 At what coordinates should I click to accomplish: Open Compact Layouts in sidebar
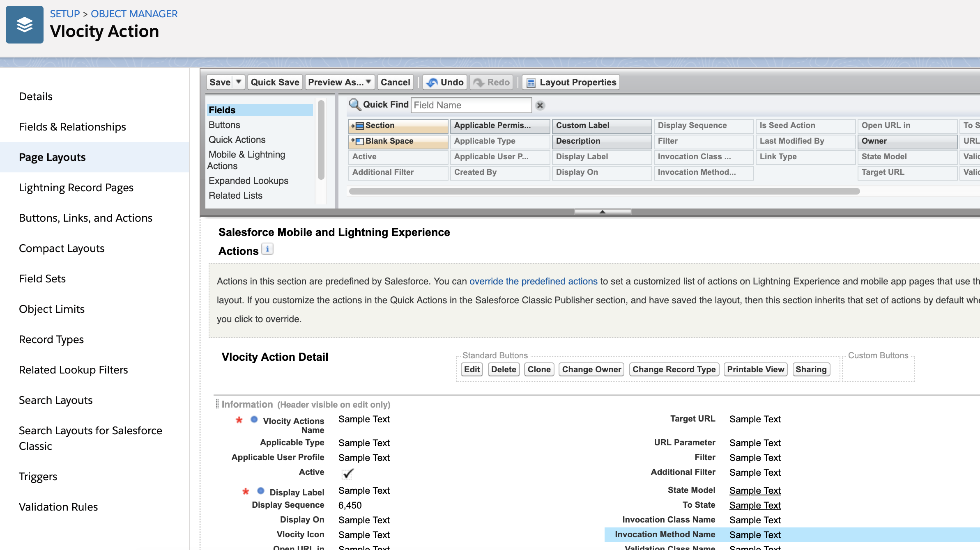(x=62, y=248)
